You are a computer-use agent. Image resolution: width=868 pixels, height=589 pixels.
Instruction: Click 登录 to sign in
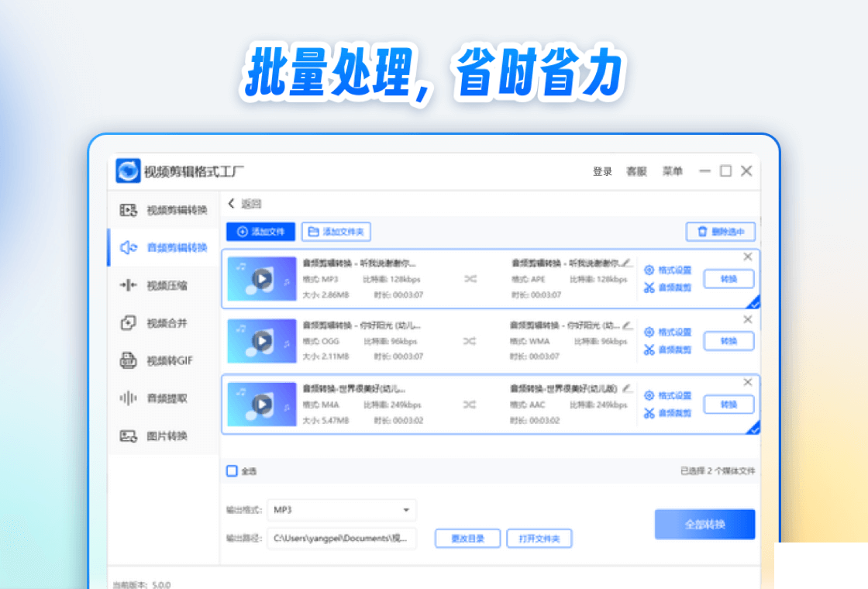[603, 171]
